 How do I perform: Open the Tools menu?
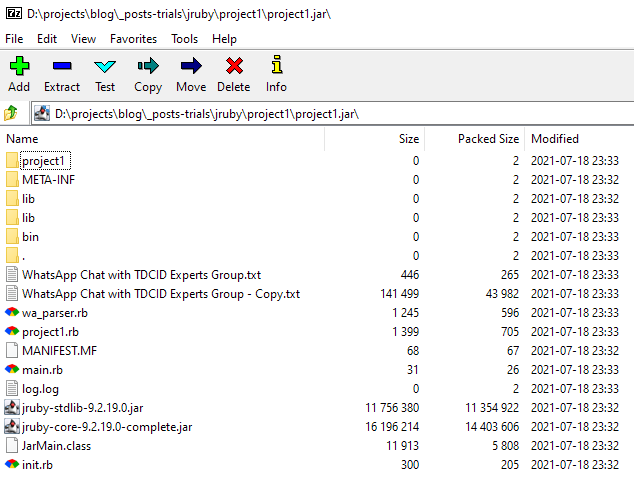184,39
